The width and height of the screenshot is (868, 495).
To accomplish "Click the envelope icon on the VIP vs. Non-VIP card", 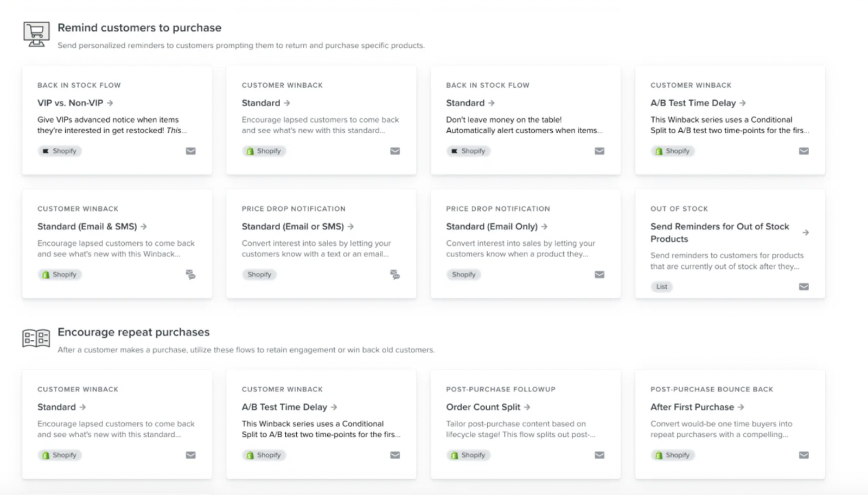I will tap(190, 151).
